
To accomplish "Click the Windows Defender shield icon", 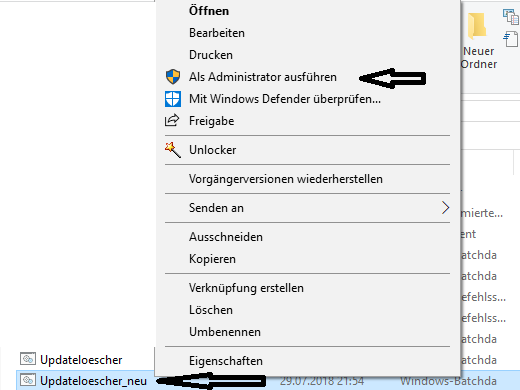I will 173,99.
